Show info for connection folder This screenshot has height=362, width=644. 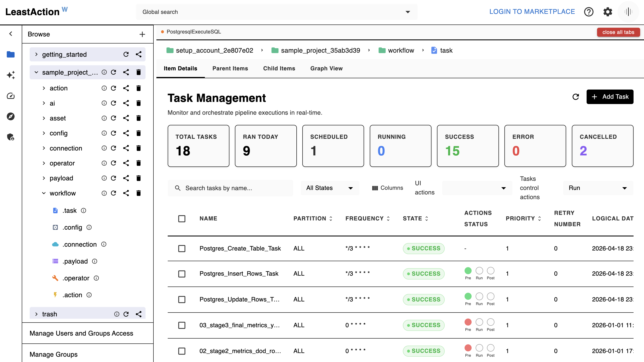coord(104,148)
